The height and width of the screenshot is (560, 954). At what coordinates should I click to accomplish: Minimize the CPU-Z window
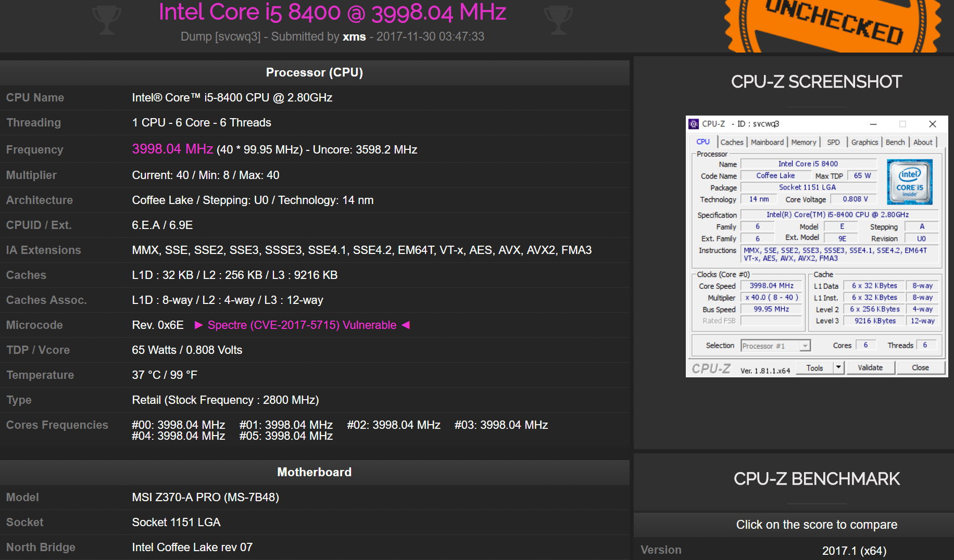tap(873, 124)
